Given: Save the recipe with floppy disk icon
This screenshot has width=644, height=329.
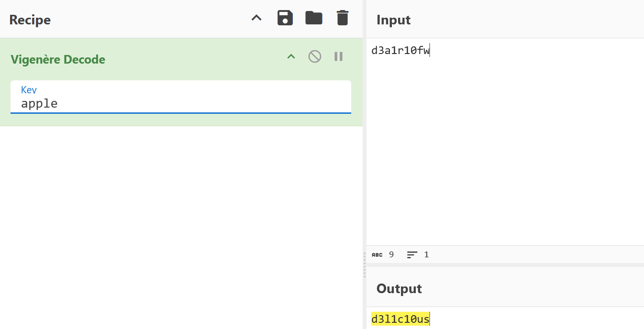Looking at the screenshot, I should [285, 18].
